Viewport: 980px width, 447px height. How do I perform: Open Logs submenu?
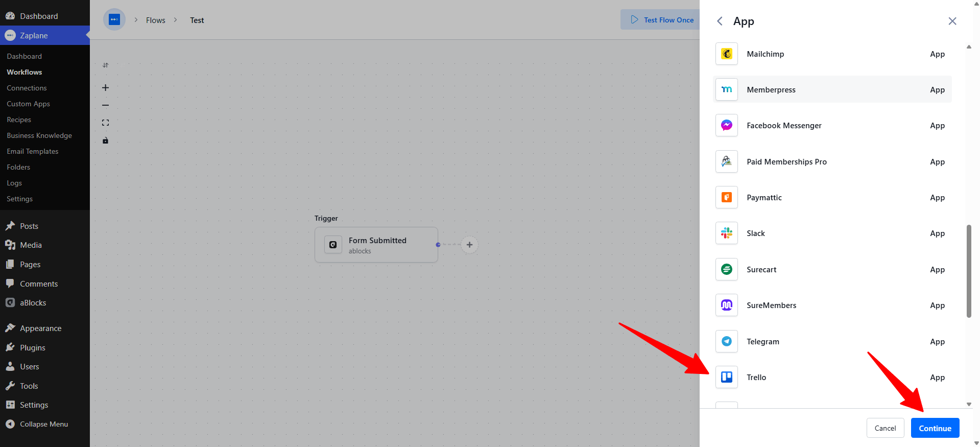(14, 183)
